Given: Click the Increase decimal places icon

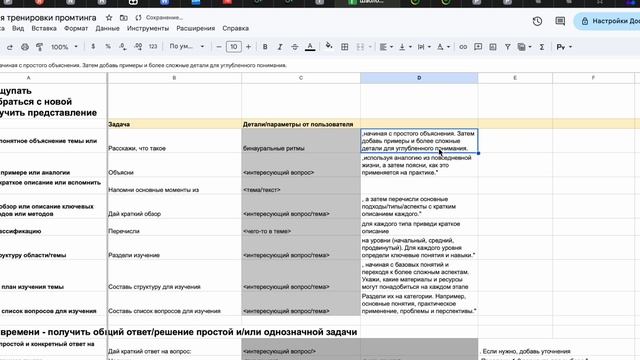Looking at the screenshot, I should [138, 47].
